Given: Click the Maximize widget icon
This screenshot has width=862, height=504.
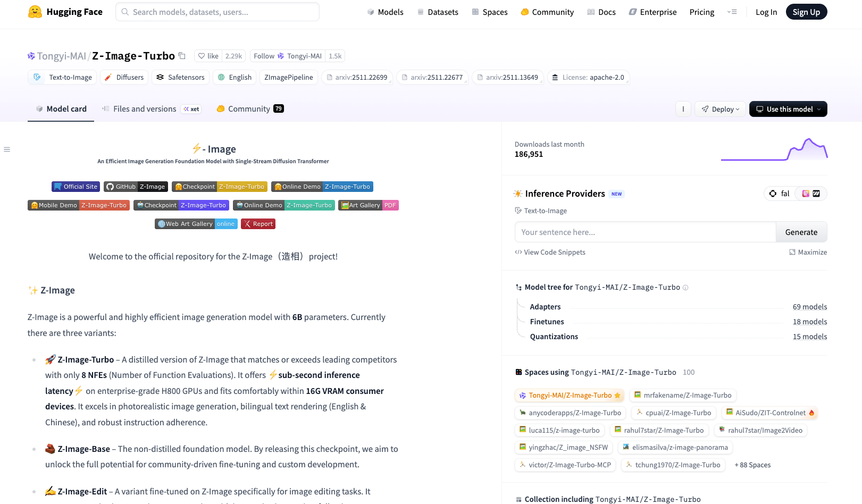Looking at the screenshot, I should tap(792, 252).
